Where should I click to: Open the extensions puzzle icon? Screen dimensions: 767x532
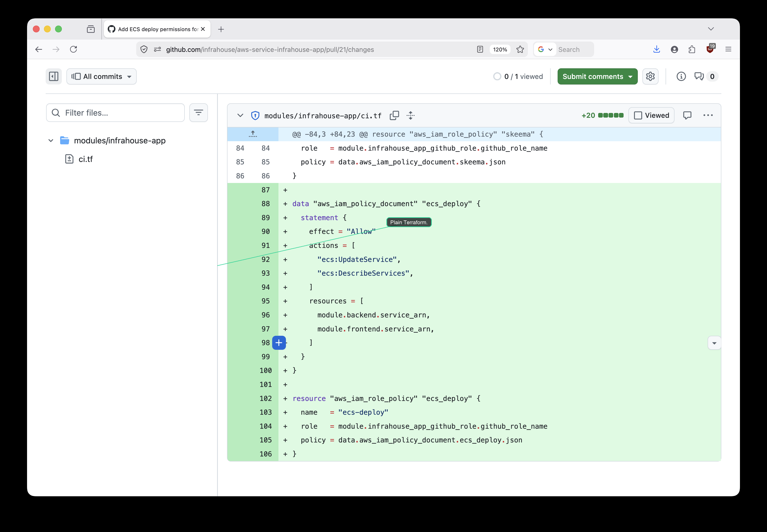point(692,49)
